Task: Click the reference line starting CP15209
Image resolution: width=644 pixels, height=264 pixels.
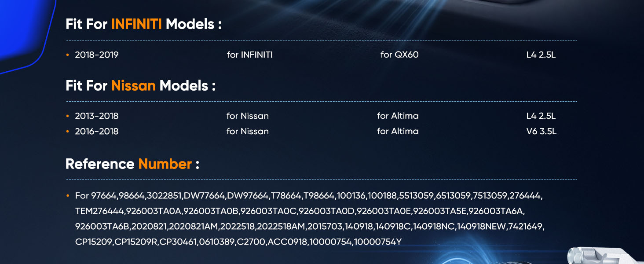Action: [238, 242]
